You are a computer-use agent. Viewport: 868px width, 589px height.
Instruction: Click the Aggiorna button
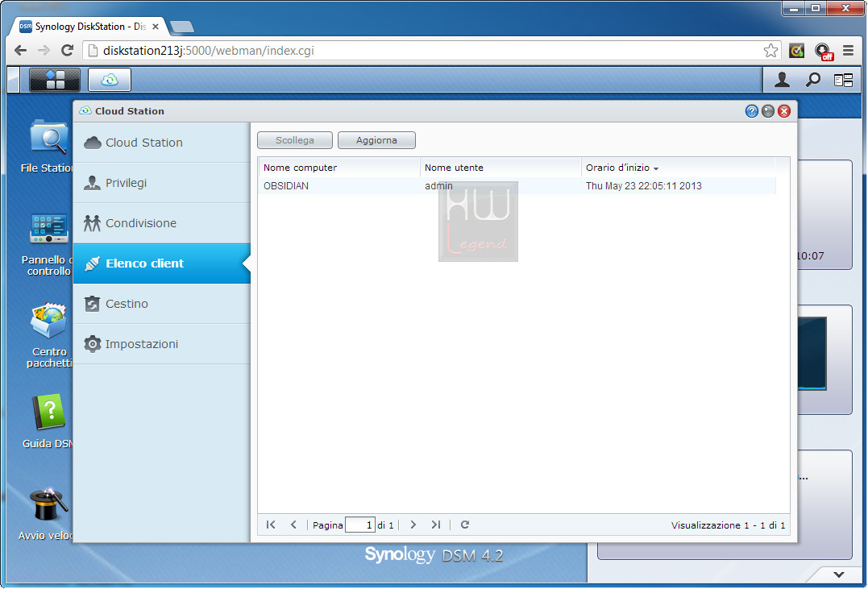click(376, 141)
